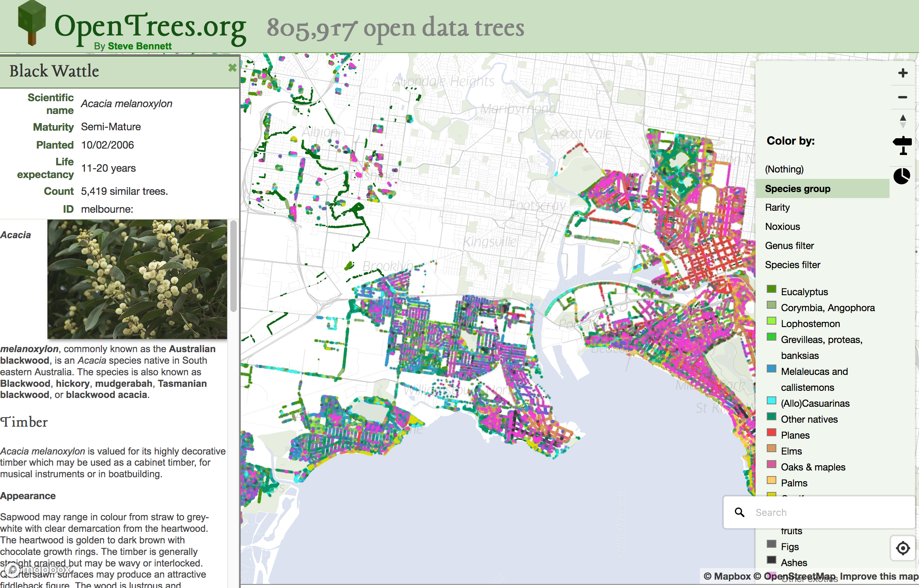
Task: Open the Species filter option
Action: click(x=792, y=265)
